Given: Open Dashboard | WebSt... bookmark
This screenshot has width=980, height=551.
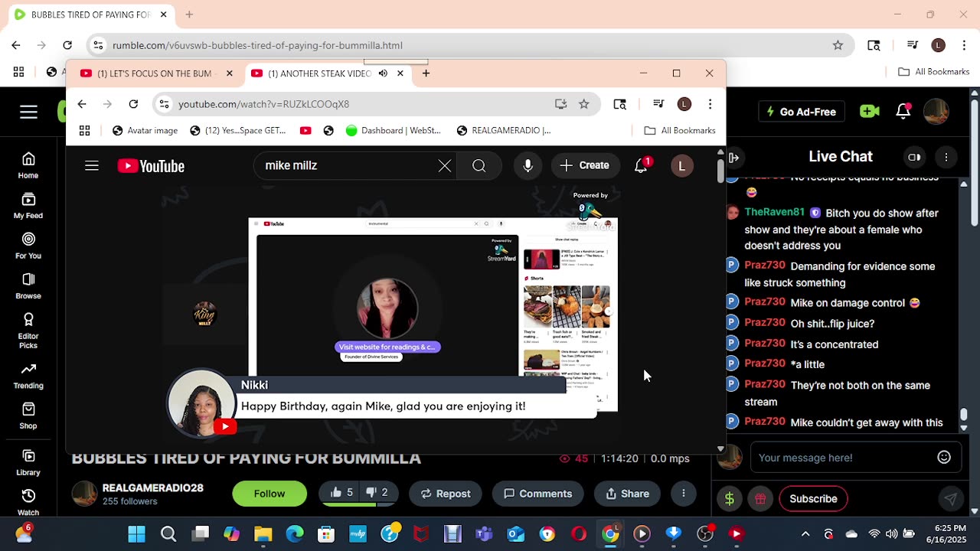Looking at the screenshot, I should pos(393,131).
